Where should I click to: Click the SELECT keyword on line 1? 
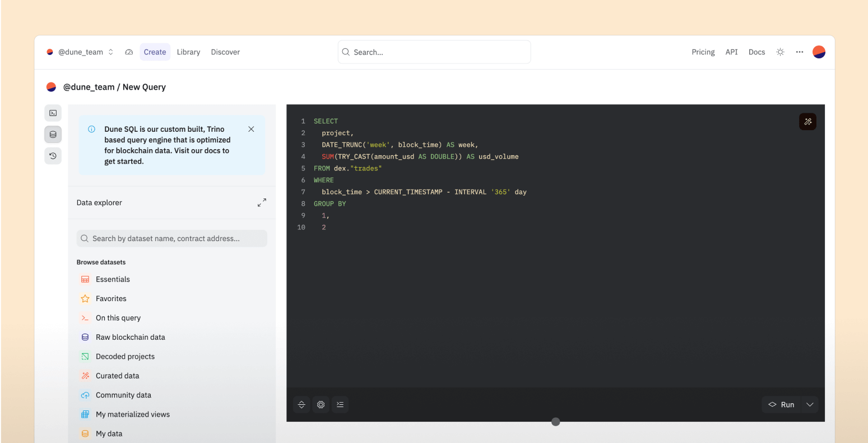326,121
